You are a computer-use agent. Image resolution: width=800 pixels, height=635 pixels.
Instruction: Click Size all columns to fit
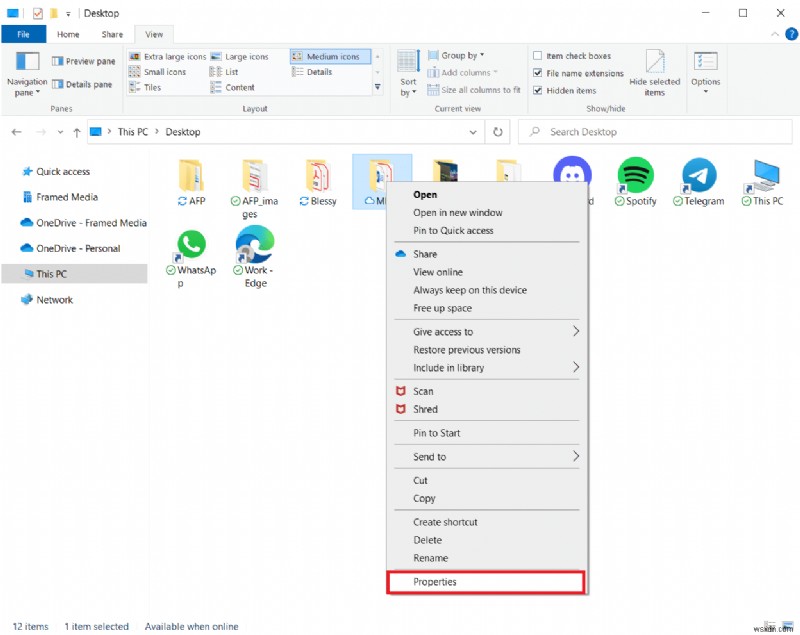click(x=474, y=90)
